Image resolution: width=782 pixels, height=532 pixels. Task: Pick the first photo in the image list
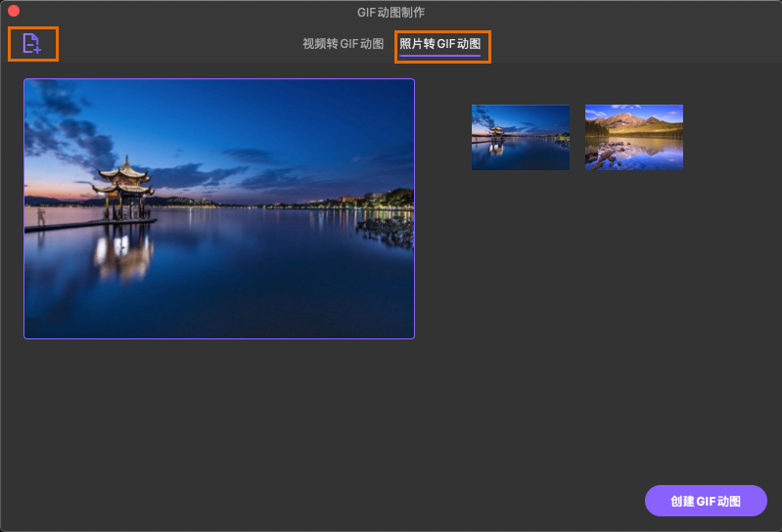[x=520, y=137]
